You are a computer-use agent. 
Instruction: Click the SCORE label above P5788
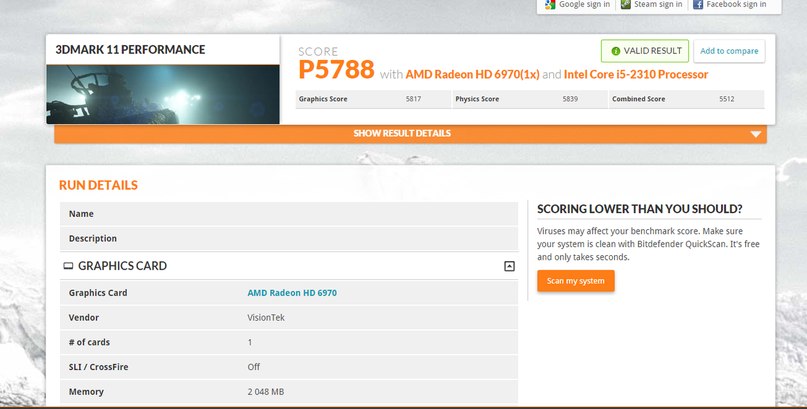click(318, 51)
